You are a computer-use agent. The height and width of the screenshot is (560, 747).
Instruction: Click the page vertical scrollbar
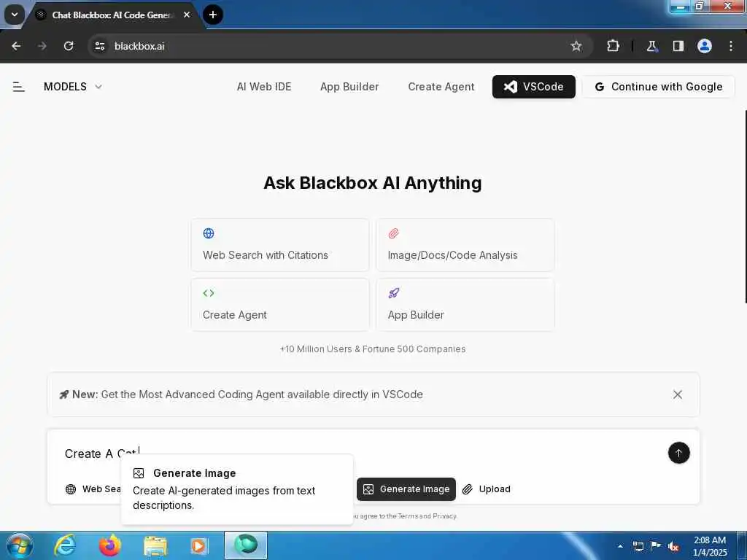pos(745,206)
